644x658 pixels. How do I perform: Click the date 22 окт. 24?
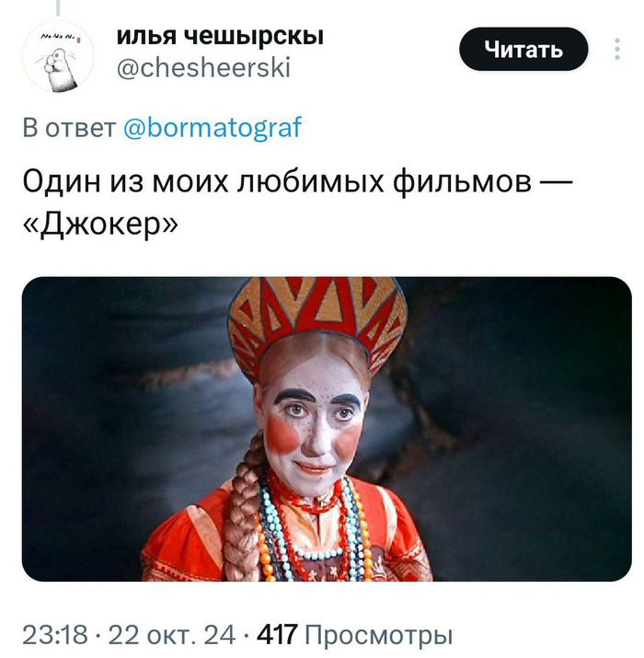click(172, 634)
